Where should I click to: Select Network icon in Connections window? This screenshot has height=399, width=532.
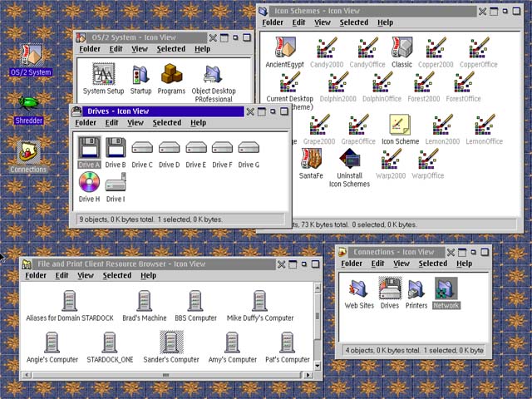(x=446, y=288)
